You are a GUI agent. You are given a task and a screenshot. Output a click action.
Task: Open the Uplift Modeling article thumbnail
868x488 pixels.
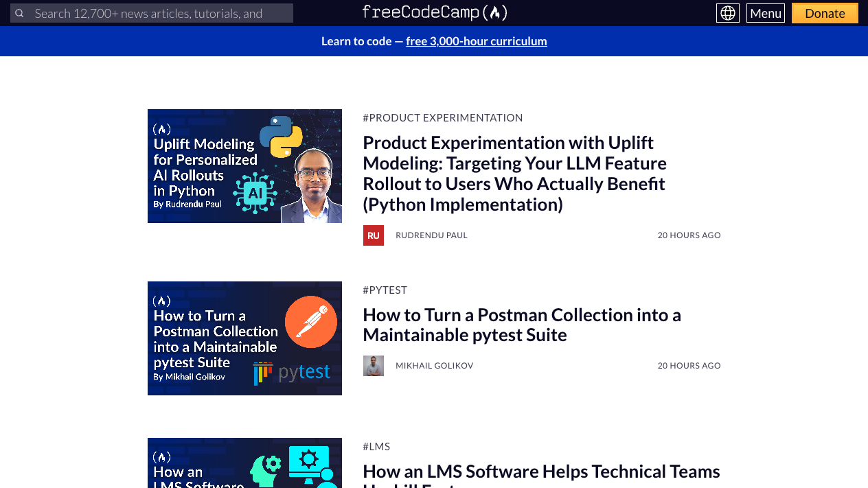pos(244,166)
